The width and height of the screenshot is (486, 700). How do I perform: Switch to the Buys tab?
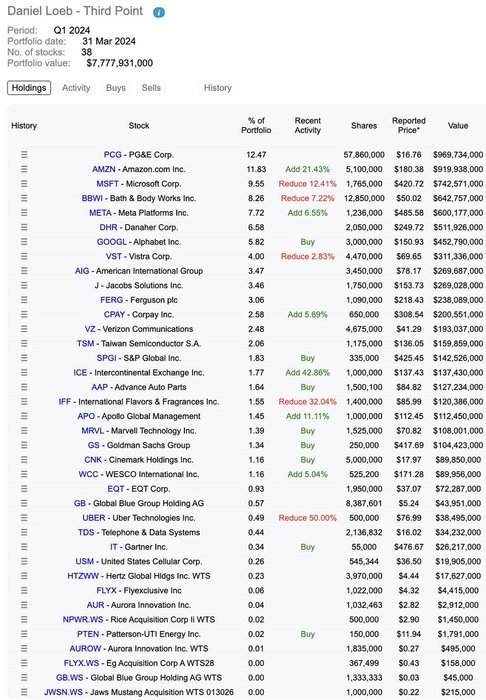[x=116, y=88]
